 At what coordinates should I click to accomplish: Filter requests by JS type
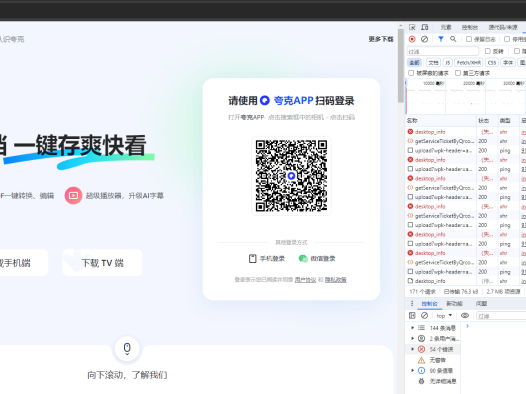(x=448, y=62)
